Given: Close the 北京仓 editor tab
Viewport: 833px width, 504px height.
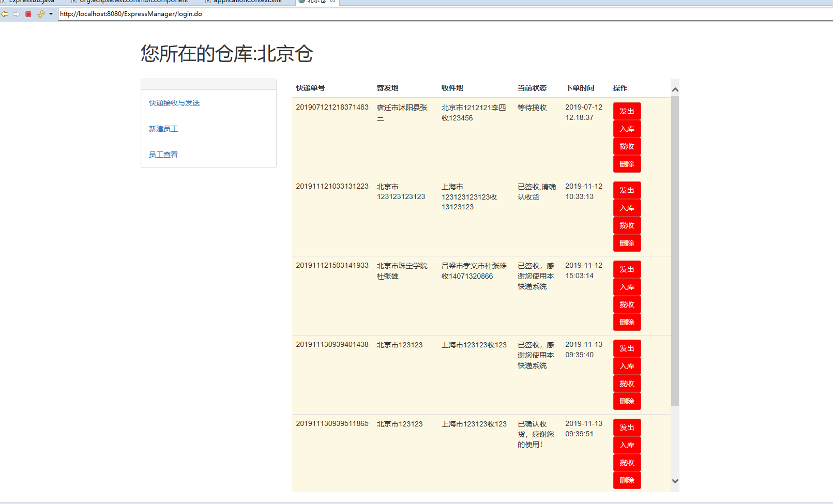Looking at the screenshot, I should [332, 2].
